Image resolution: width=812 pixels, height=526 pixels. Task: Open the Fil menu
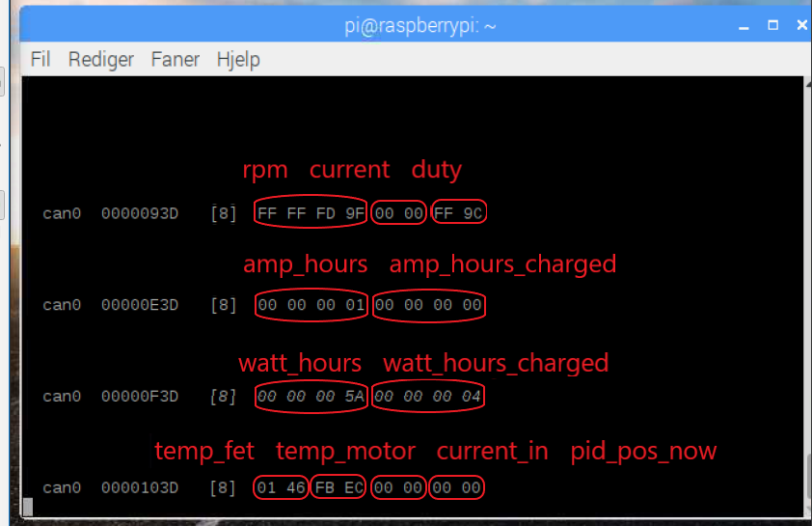point(41,59)
